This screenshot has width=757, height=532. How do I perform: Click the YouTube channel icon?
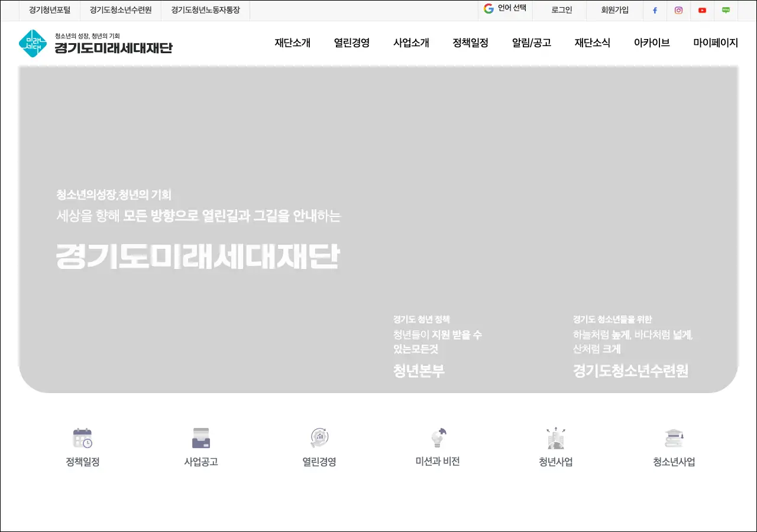click(702, 11)
